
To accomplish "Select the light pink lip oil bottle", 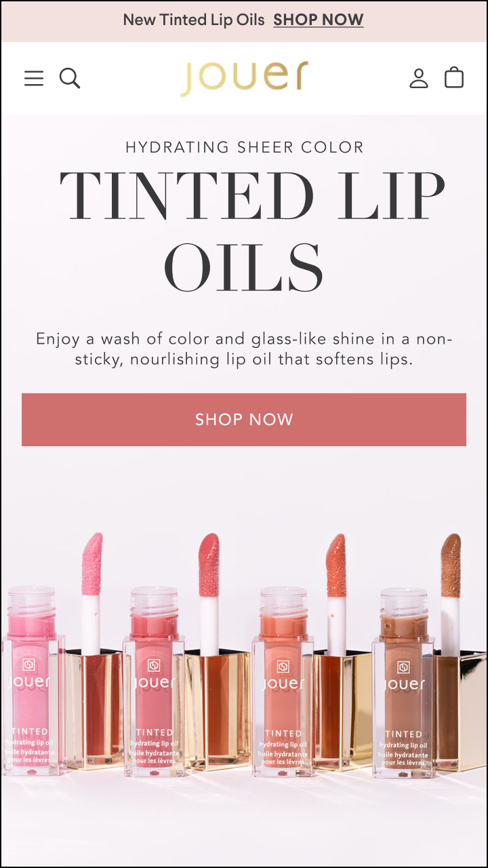I will [x=32, y=682].
